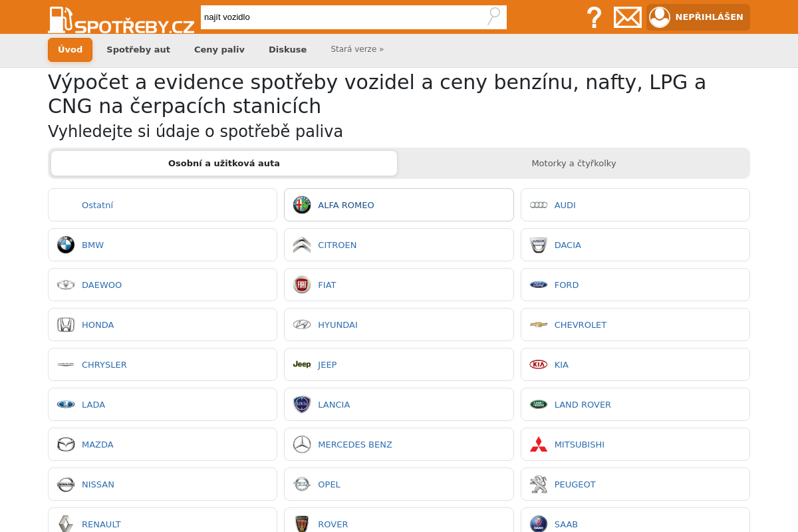Click the Lada logo
The height and width of the screenshot is (532, 798).
66,404
